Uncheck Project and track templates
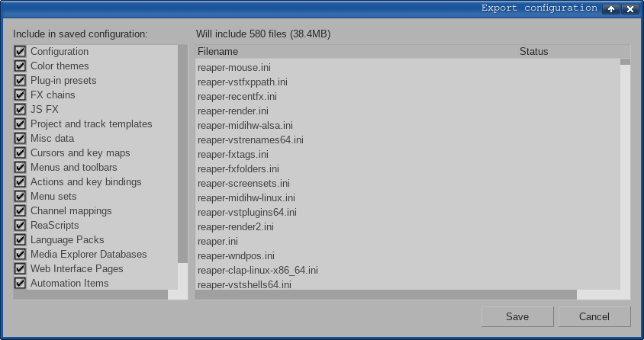The image size is (644, 340). tap(20, 123)
